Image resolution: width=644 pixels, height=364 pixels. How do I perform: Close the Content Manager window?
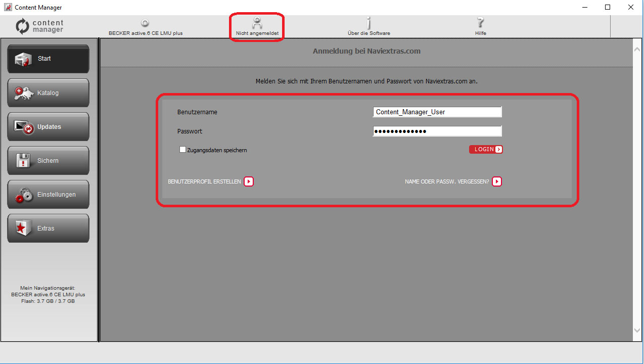point(631,8)
